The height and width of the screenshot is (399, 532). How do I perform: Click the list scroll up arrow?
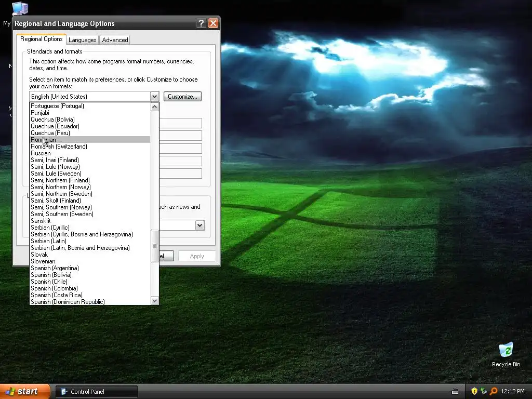155,107
